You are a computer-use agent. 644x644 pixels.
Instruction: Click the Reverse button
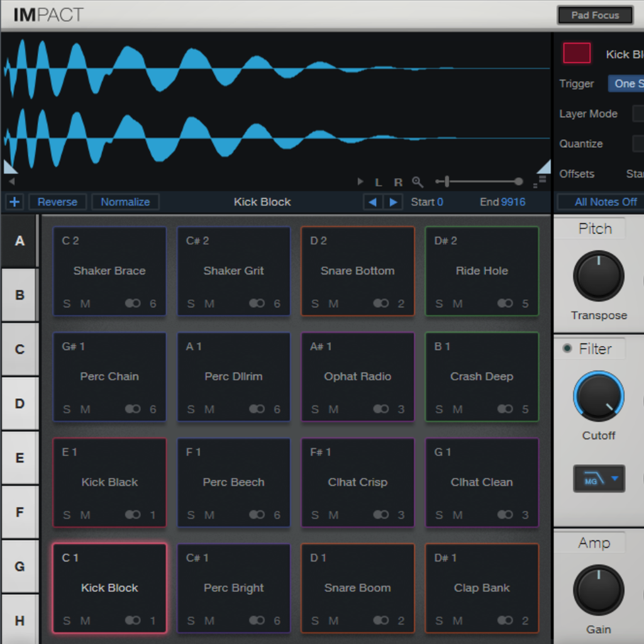[57, 202]
